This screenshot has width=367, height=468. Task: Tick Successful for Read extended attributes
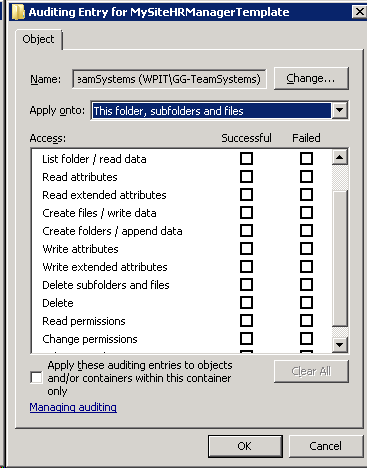[246, 195]
